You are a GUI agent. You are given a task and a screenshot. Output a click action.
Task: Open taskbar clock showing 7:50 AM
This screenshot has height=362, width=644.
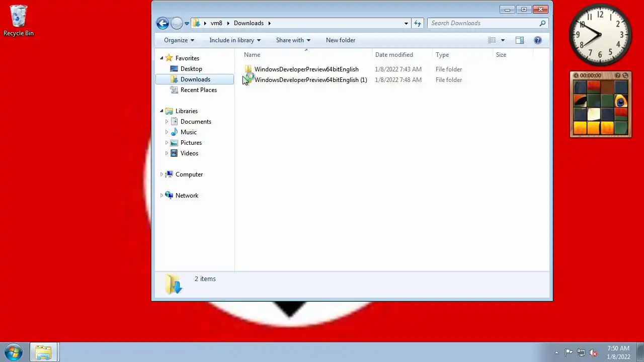(x=618, y=352)
